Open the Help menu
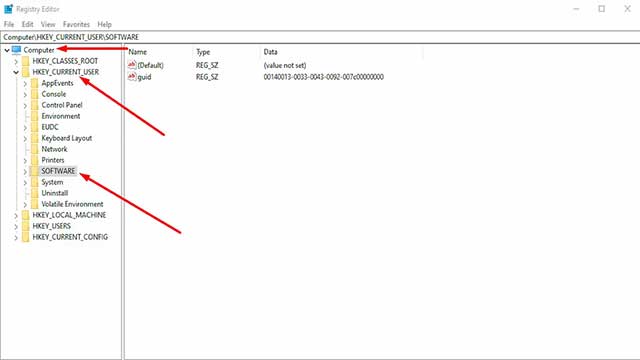 104,24
